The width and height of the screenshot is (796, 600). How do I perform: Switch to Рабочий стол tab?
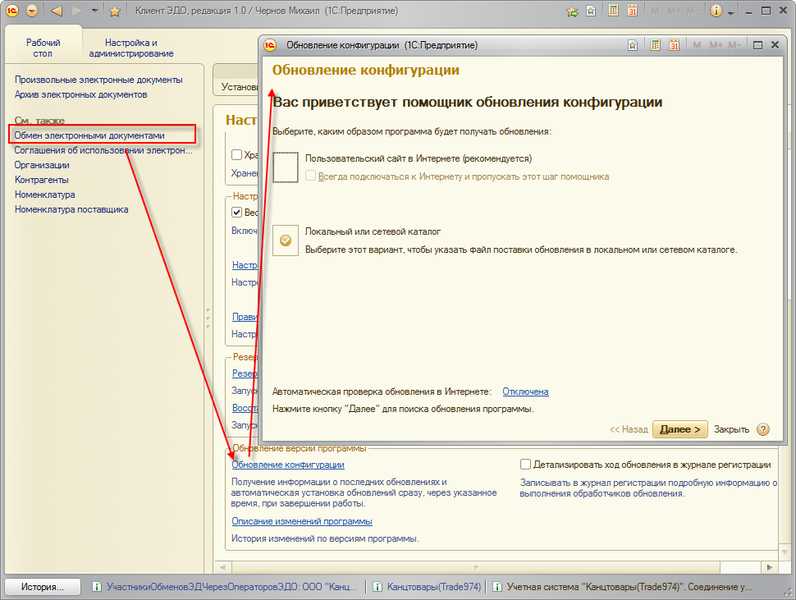pyautogui.click(x=43, y=48)
